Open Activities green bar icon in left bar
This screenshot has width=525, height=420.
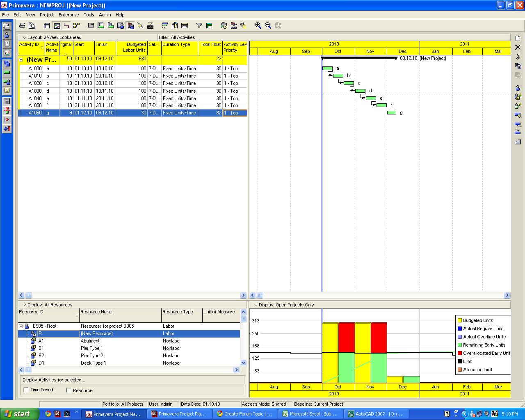click(x=7, y=73)
